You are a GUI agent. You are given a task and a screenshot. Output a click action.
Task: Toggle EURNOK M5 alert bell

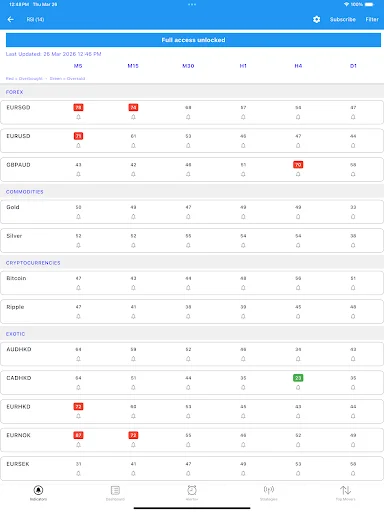(78, 445)
